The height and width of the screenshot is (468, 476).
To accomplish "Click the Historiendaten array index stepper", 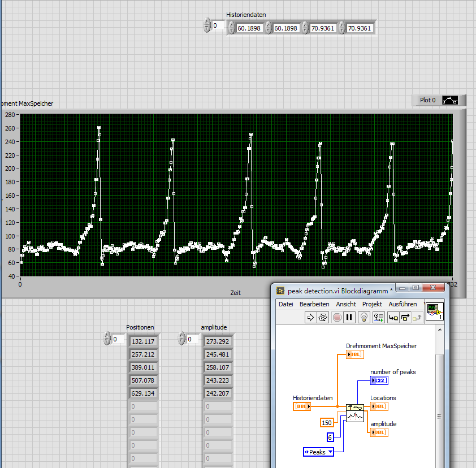I will tap(207, 25).
